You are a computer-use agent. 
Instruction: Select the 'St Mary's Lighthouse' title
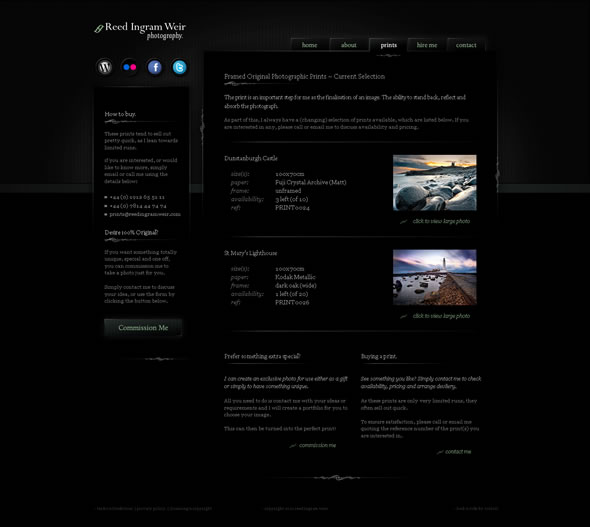point(251,253)
